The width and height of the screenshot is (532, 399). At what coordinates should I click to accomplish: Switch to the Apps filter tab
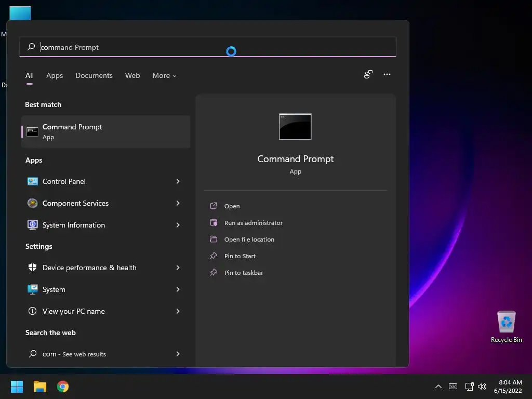pos(55,75)
